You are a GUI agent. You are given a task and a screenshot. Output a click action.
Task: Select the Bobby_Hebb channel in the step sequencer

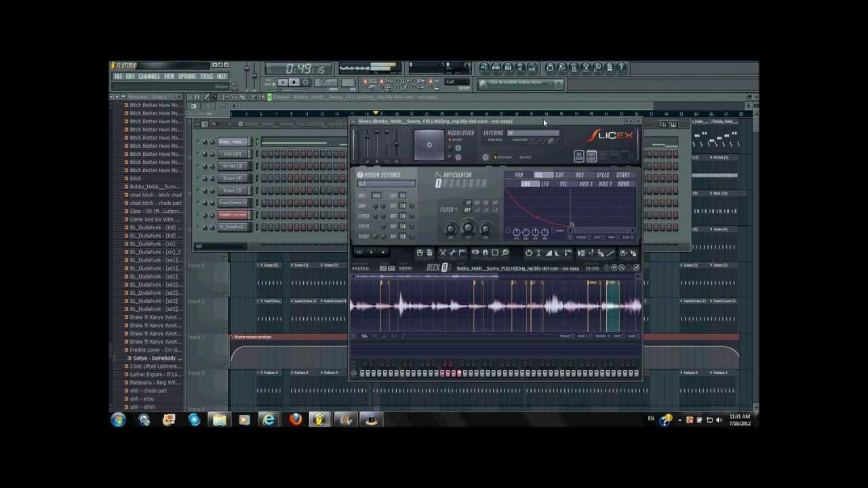[233, 142]
